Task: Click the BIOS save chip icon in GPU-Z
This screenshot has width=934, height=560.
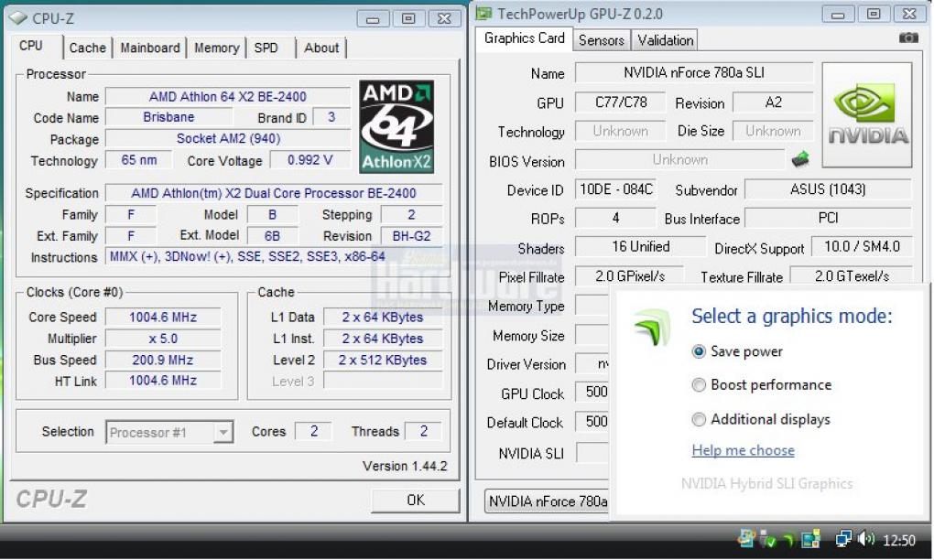Action: (x=800, y=159)
